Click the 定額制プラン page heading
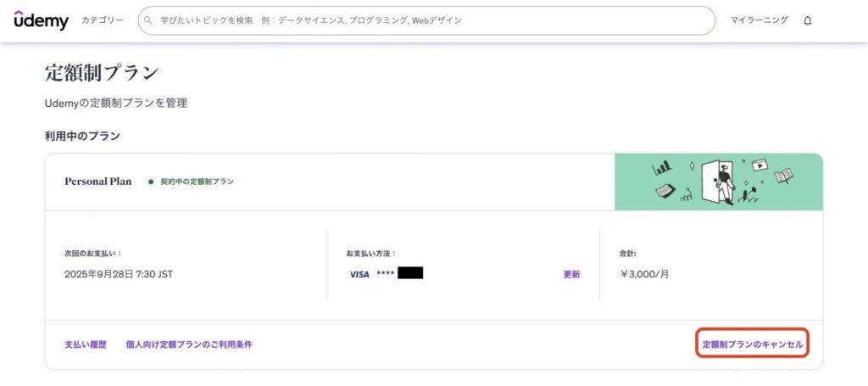Image resolution: width=868 pixels, height=386 pixels. (x=102, y=73)
